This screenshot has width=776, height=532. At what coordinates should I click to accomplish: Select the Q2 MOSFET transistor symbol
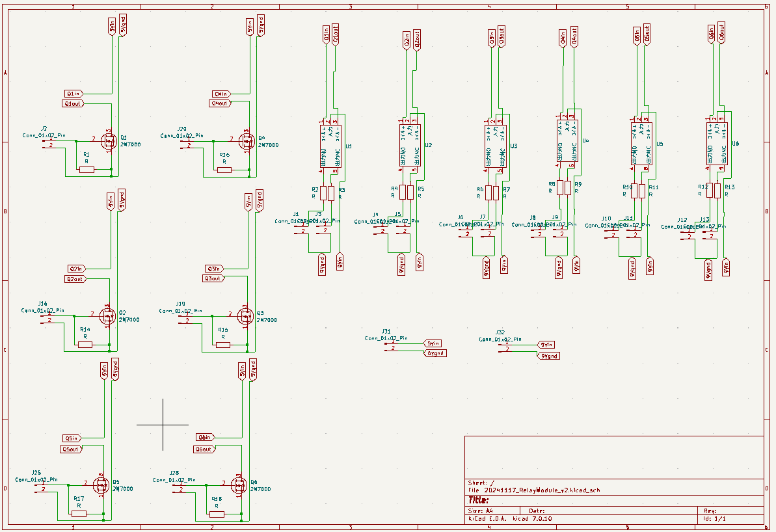click(x=107, y=315)
